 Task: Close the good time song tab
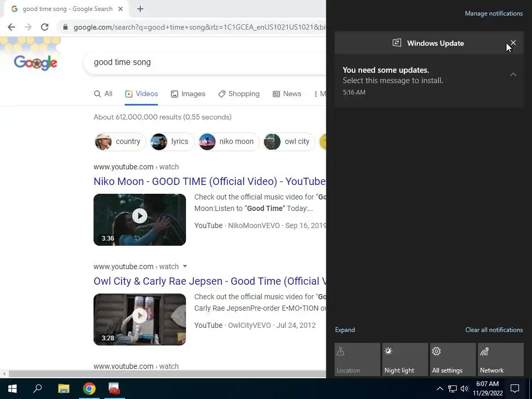coord(120,9)
